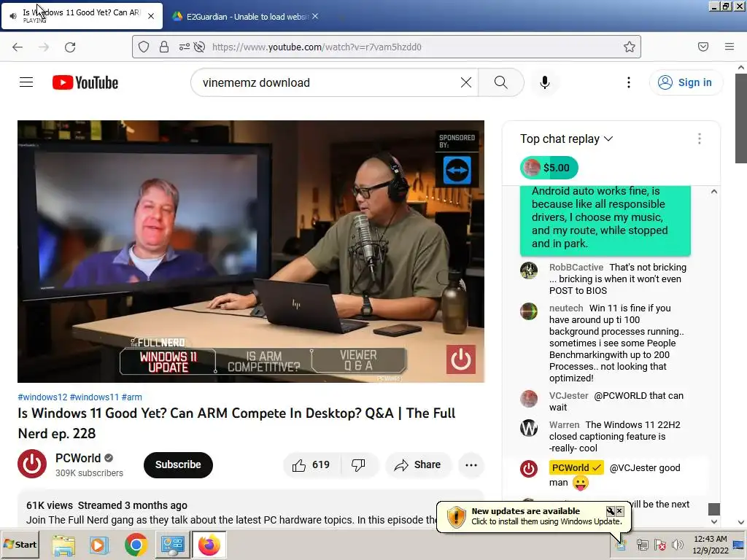The width and height of the screenshot is (747, 560).
Task: Expand the Top chat replay dropdown
Action: (566, 139)
